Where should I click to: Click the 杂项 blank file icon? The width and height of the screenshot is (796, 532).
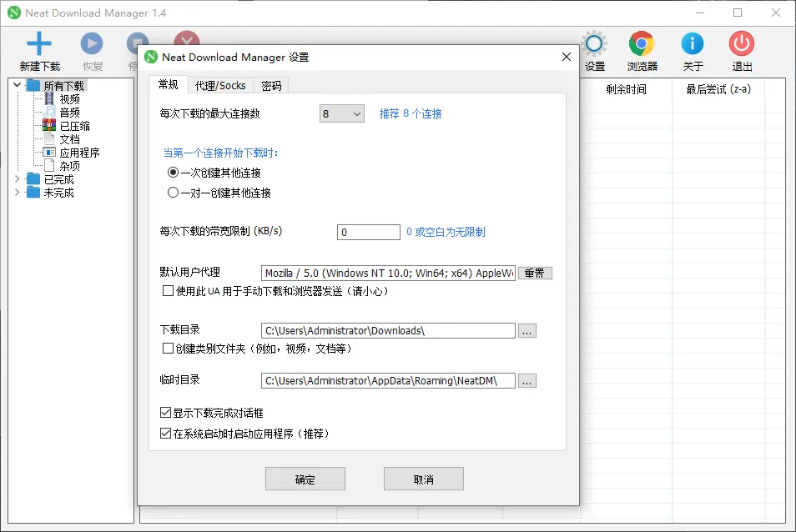(x=49, y=165)
